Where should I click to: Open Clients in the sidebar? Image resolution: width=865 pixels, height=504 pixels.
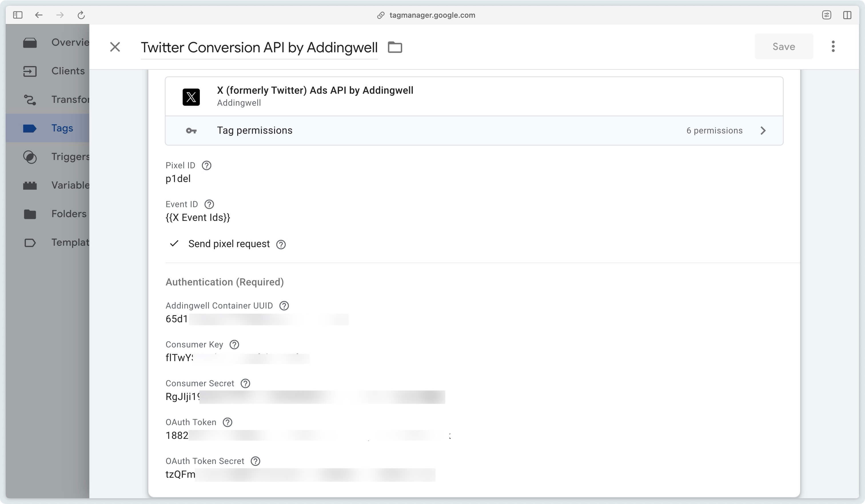47,71
